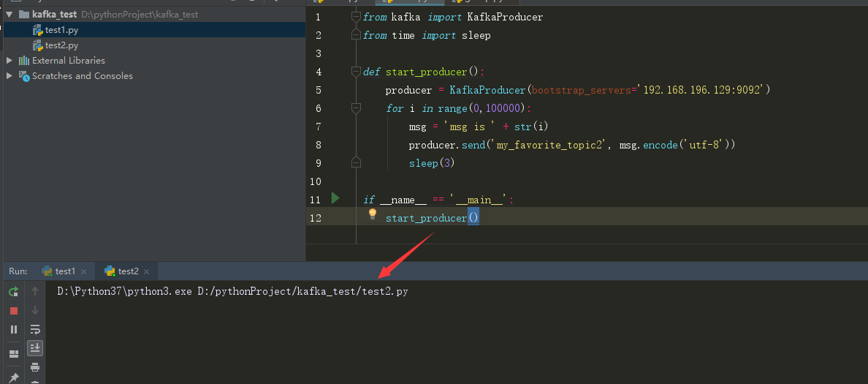Fold the for loop at line 6
The width and height of the screenshot is (868, 384).
(356, 108)
